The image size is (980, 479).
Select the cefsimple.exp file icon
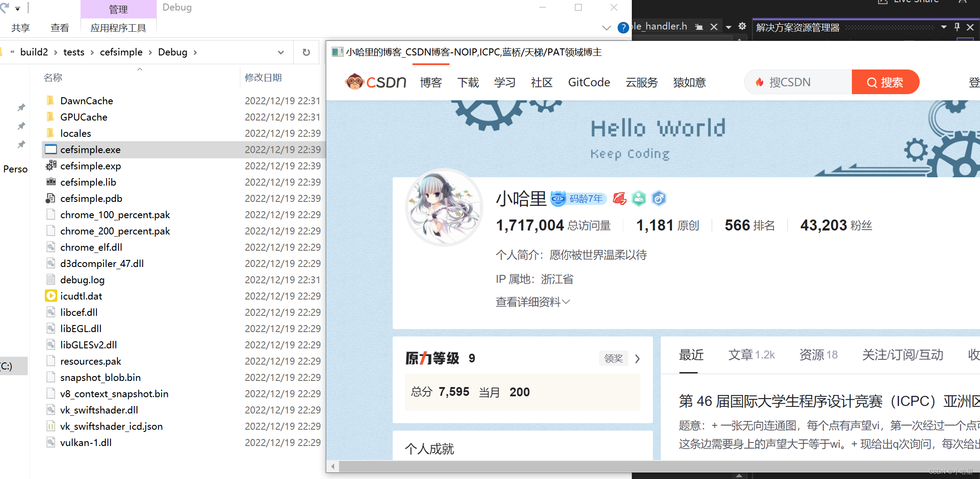point(51,166)
